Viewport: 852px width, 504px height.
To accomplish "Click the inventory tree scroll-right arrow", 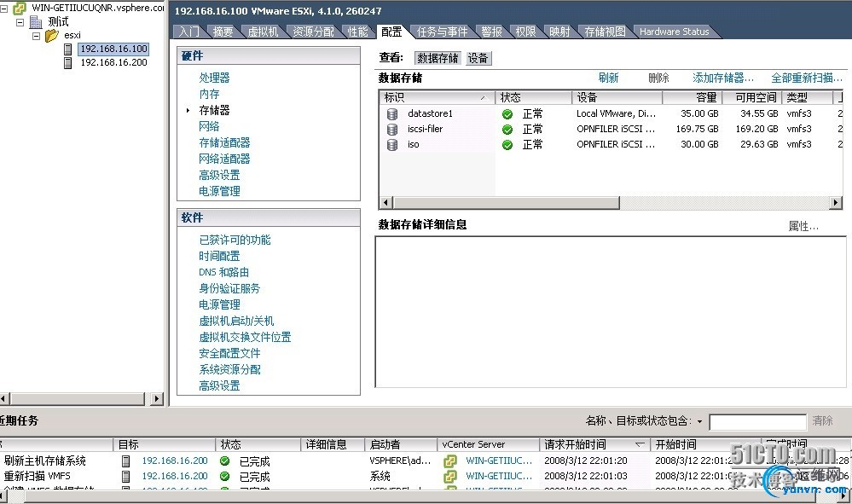I will pos(156,398).
